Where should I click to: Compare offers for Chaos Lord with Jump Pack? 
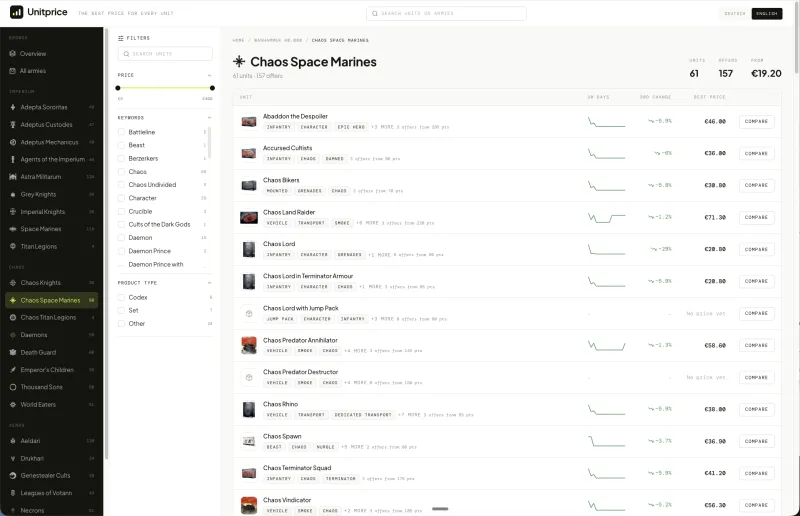pos(756,313)
